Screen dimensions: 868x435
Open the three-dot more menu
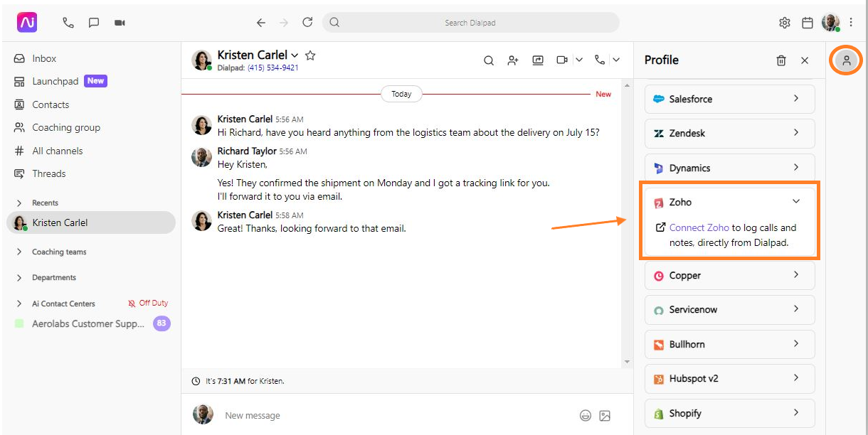point(851,23)
